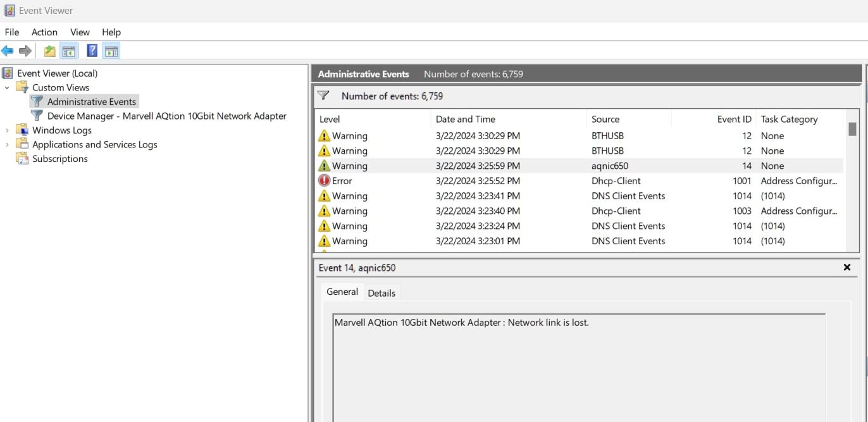Image resolution: width=868 pixels, height=422 pixels.
Task: Sort events by the Date and Time header
Action: point(509,119)
